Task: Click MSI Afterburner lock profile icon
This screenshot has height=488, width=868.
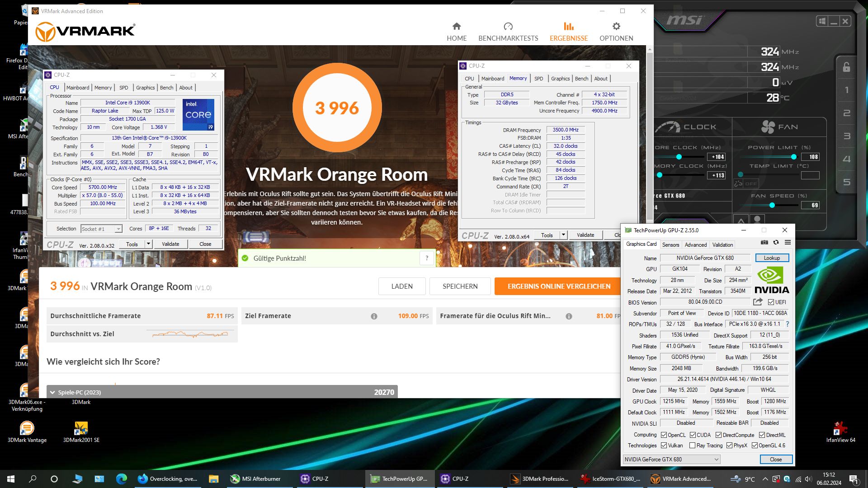Action: (846, 67)
